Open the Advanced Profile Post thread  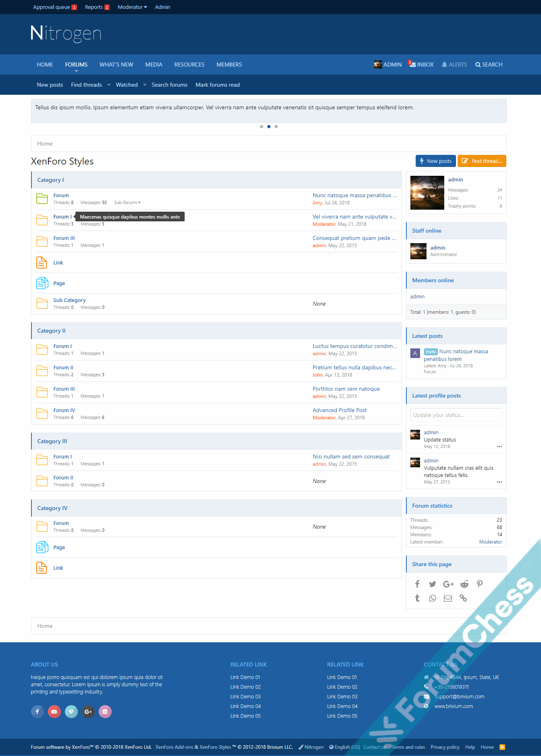339,410
